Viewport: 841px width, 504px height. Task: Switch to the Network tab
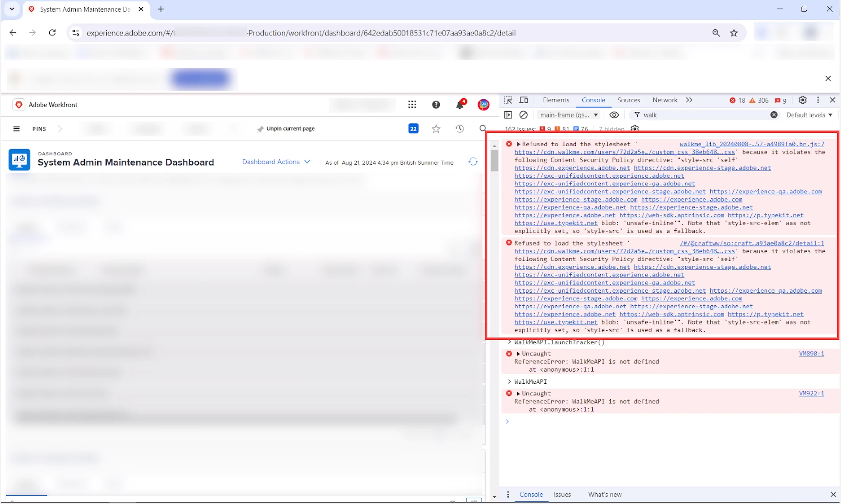[665, 100]
